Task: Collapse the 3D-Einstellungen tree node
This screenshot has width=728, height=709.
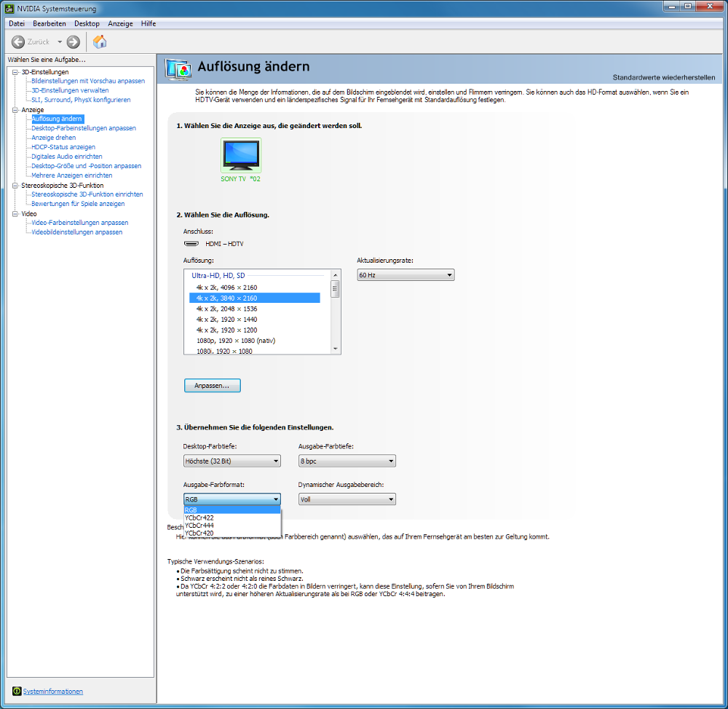Action: pyautogui.click(x=15, y=72)
